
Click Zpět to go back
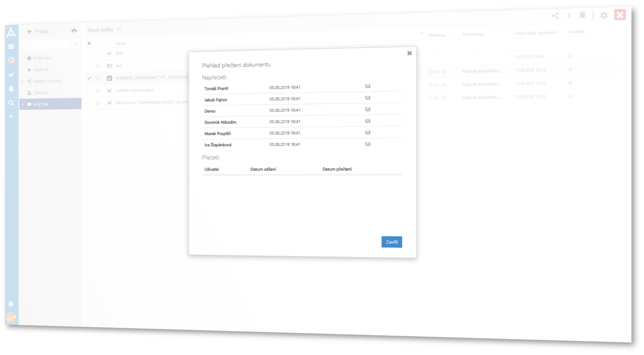point(119,53)
